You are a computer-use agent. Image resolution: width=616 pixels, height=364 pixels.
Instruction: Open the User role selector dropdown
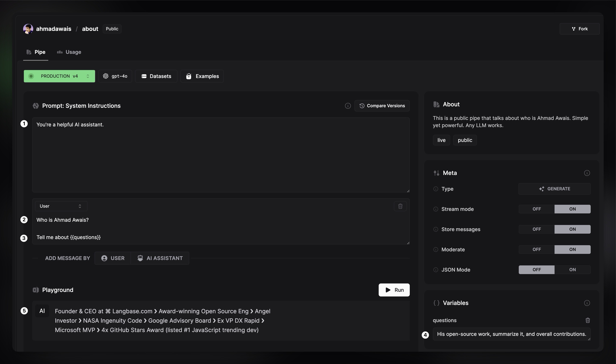[x=61, y=206]
